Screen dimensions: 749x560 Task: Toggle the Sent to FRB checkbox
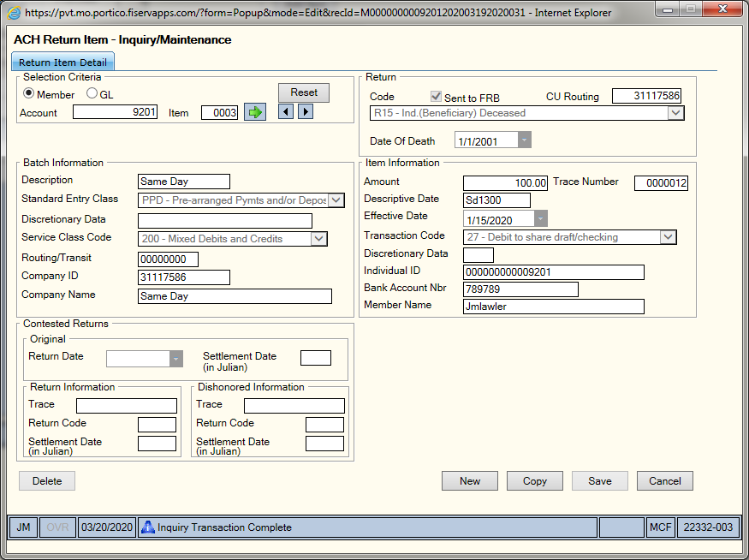[436, 97]
